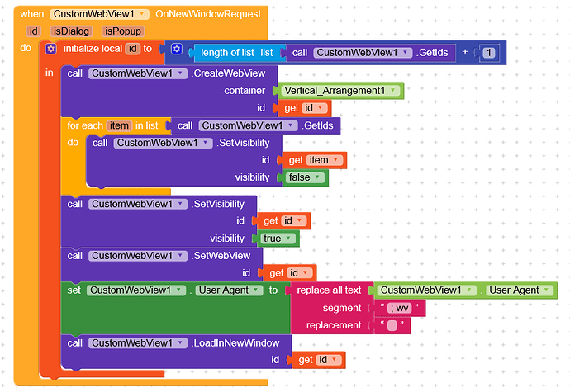Image resolution: width=570 pixels, height=392 pixels.
Task: Open CustomWebView1 dropdown in OnNewWindowRequest event header
Action: (100, 14)
